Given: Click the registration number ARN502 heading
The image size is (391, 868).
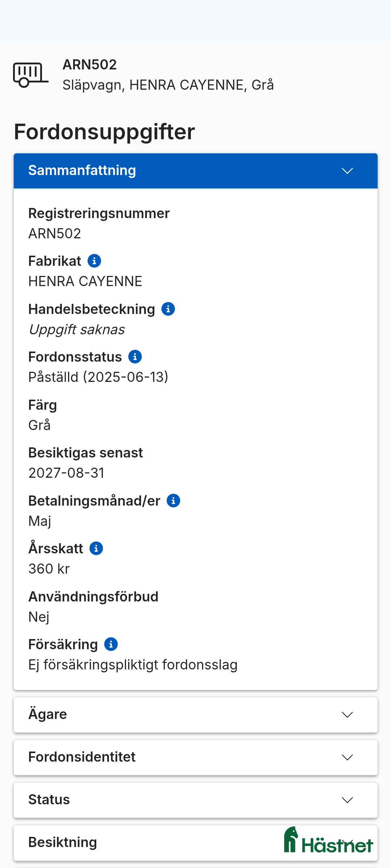Looking at the screenshot, I should 89,65.
